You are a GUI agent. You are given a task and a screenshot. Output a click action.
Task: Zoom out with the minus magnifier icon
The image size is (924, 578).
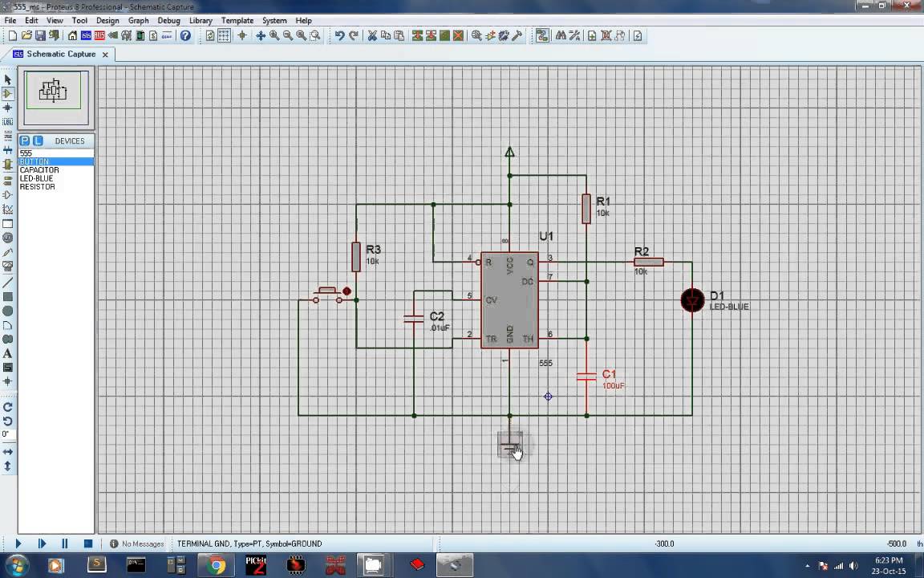click(x=288, y=36)
